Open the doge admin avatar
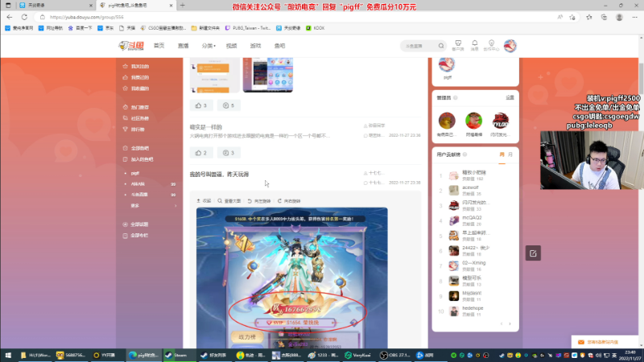 [447, 121]
